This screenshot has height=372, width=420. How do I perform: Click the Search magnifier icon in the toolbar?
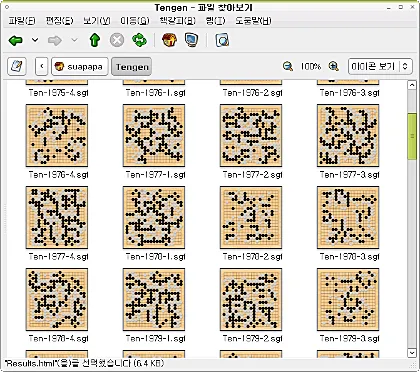222,41
